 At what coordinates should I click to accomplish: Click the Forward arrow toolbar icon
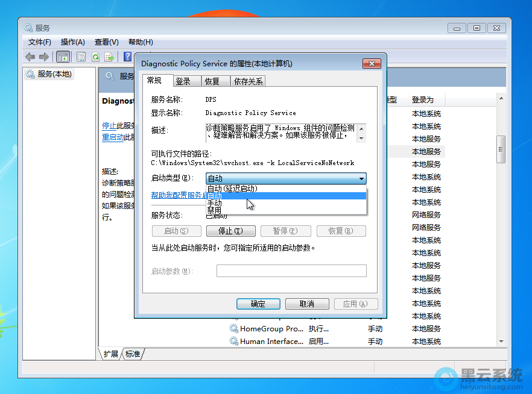tap(44, 57)
